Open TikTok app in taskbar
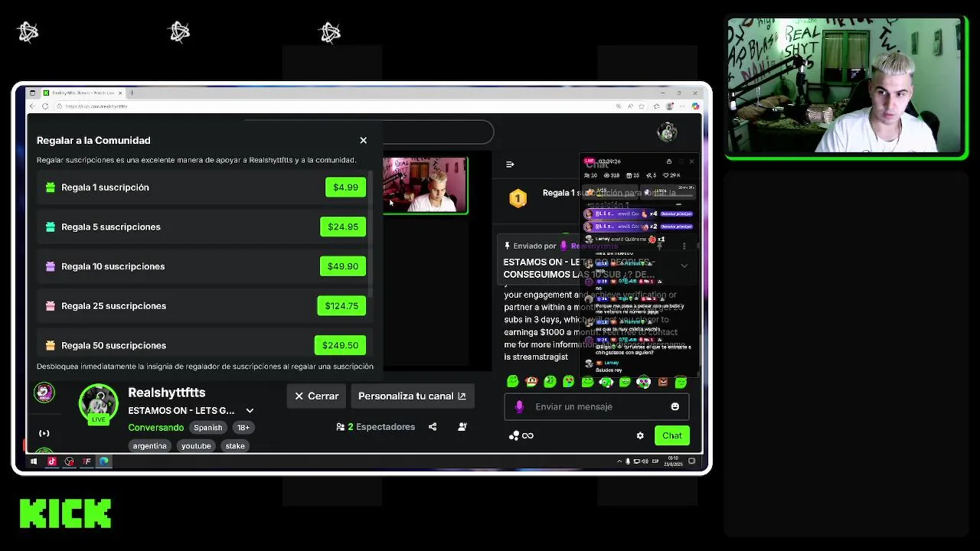Image resolution: width=980 pixels, height=551 pixels. tap(52, 461)
